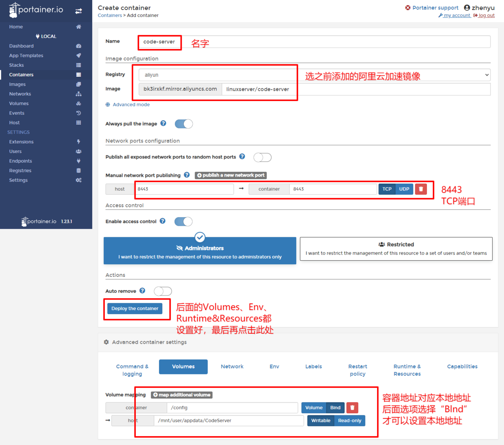Open the Restart policy tab

358,370
